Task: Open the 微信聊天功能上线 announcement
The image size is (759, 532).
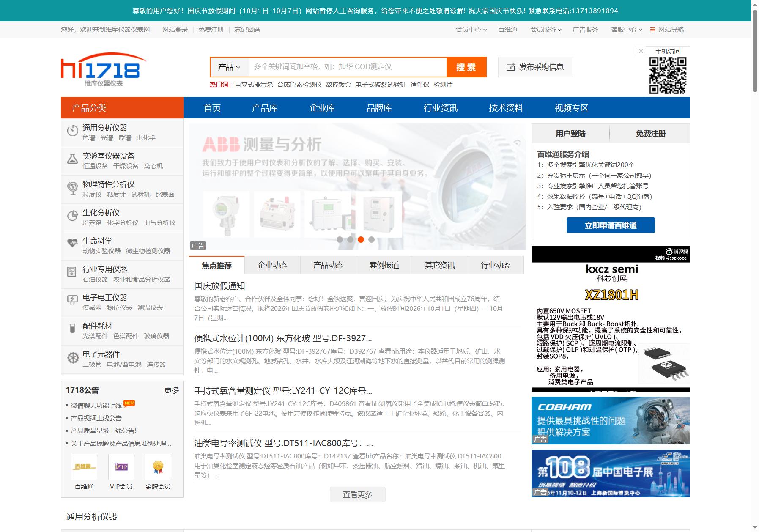Action: click(x=96, y=405)
